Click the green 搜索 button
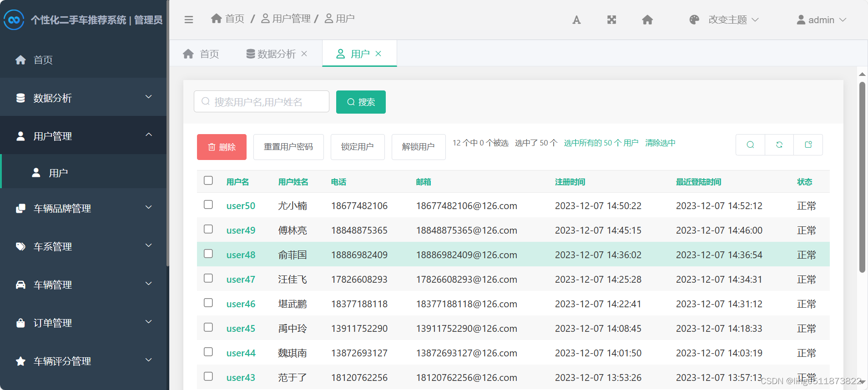Screen dimensions: 868x390 pos(361,102)
